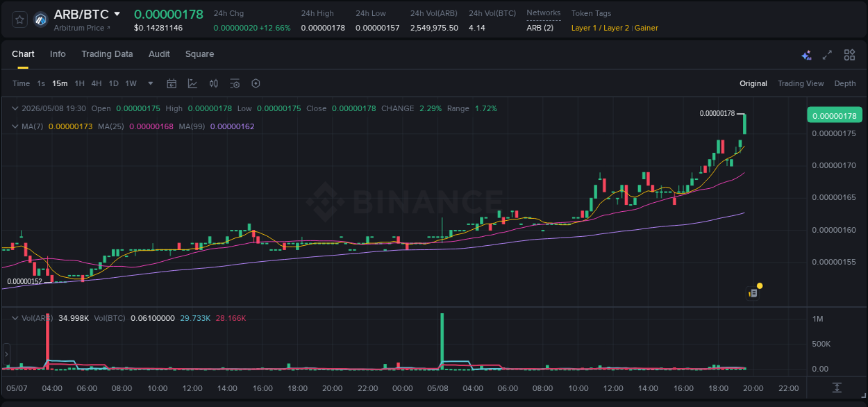Image resolution: width=868 pixels, height=407 pixels.
Task: Click the 24h Vol(BTC) 4.14 value
Action: point(477,28)
